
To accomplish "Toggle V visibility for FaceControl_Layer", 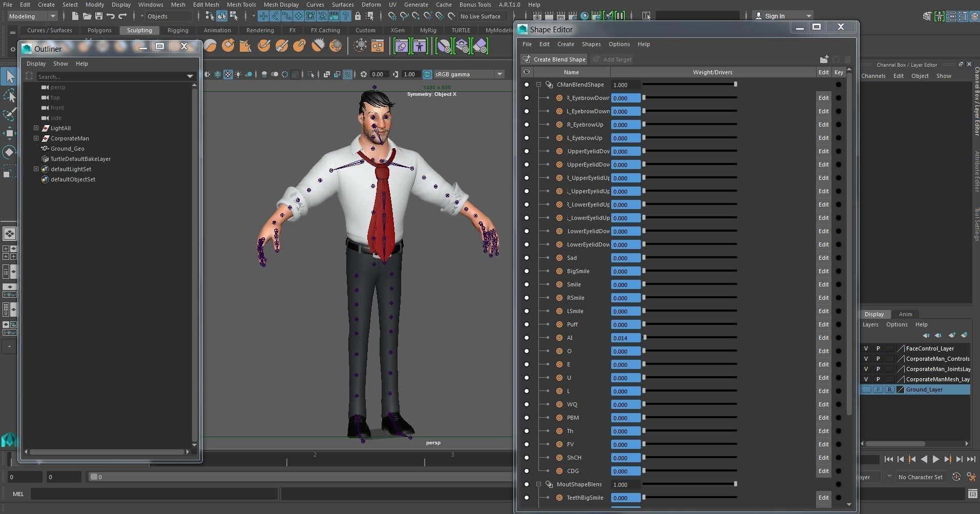I will point(866,348).
